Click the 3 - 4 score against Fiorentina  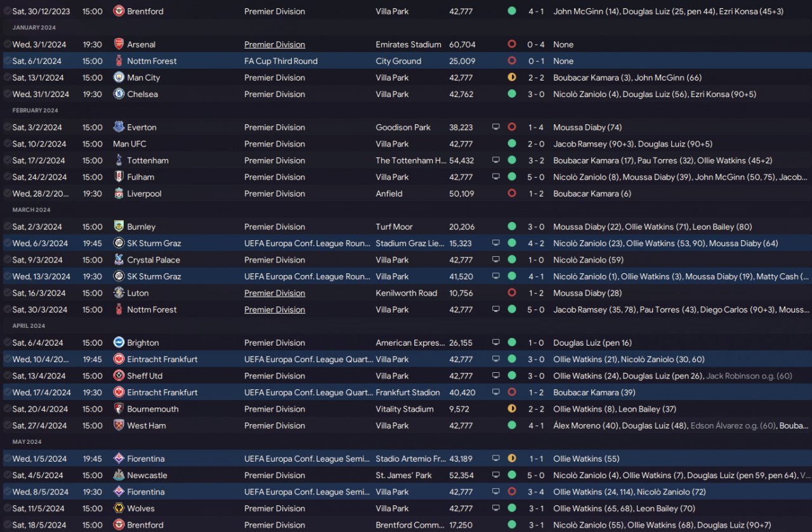coord(536,491)
